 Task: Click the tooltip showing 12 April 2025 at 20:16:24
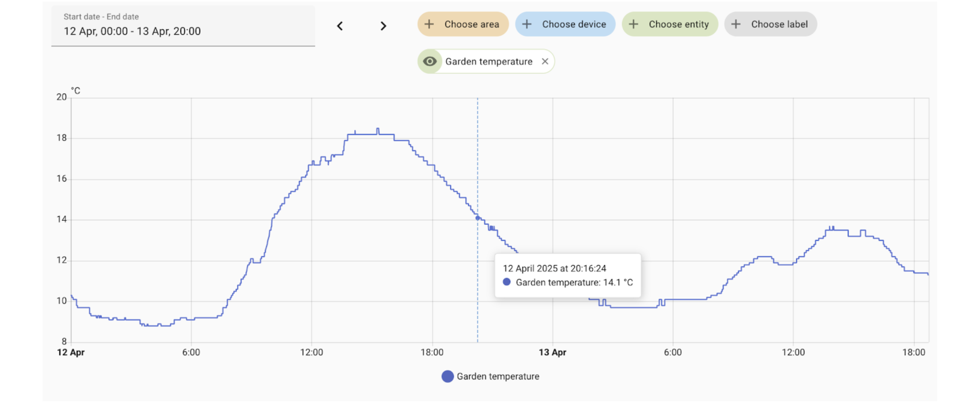click(x=568, y=275)
